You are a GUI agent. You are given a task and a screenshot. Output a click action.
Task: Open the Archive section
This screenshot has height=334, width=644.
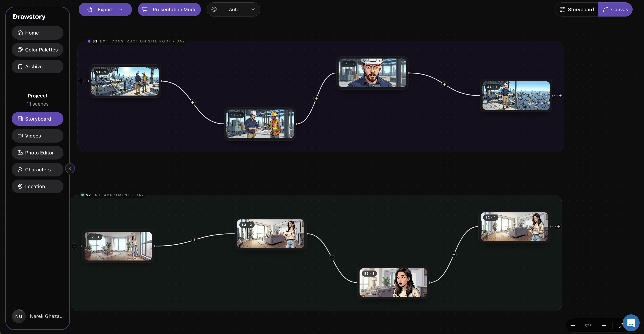point(37,66)
